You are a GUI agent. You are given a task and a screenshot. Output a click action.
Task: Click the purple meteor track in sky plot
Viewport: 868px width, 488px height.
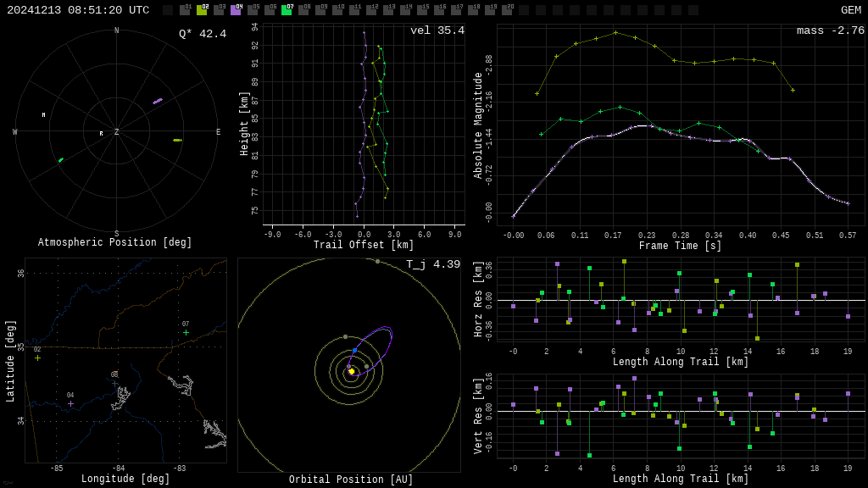pos(158,101)
